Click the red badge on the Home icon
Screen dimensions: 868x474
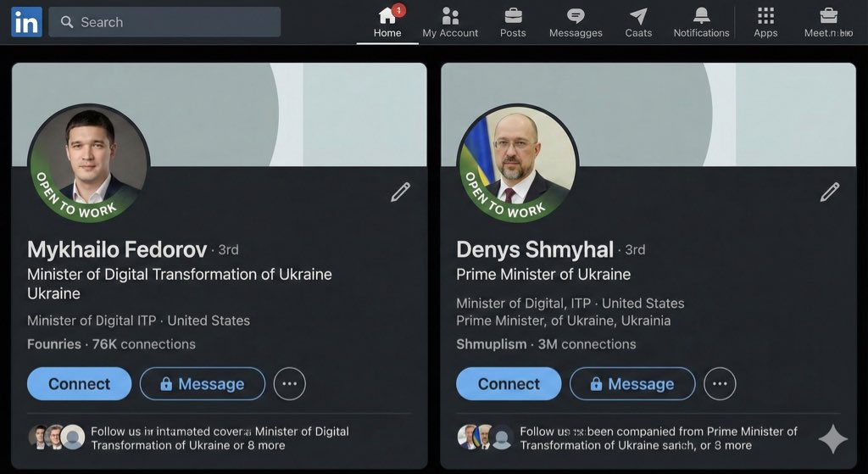398,10
